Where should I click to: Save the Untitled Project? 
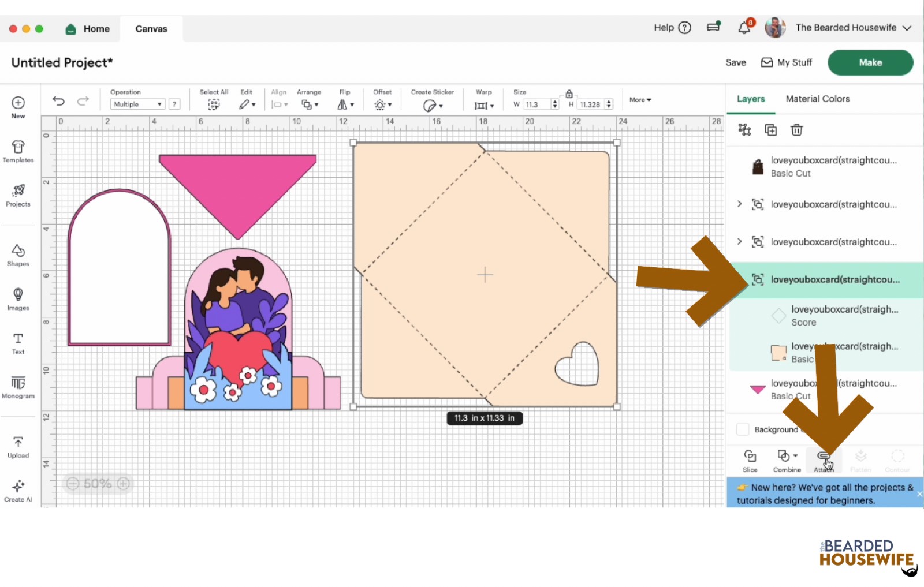735,62
